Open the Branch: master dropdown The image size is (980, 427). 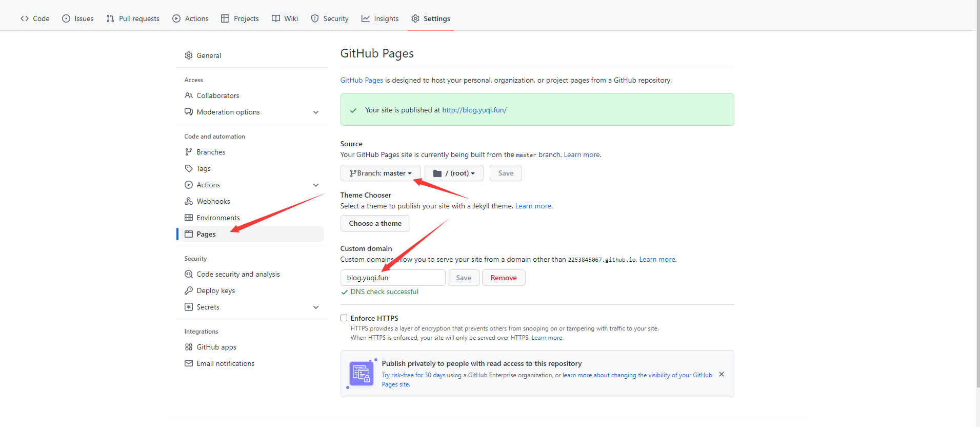click(x=380, y=173)
